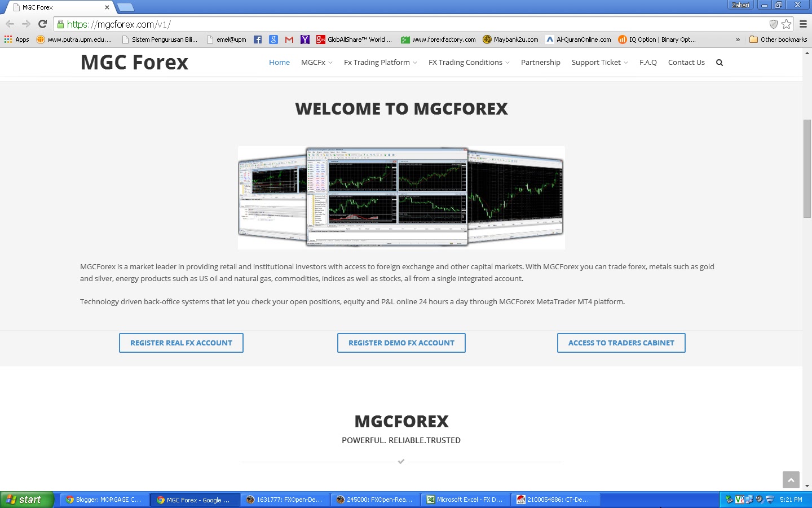Open F.A.Q nav item
The height and width of the screenshot is (508, 812).
648,63
